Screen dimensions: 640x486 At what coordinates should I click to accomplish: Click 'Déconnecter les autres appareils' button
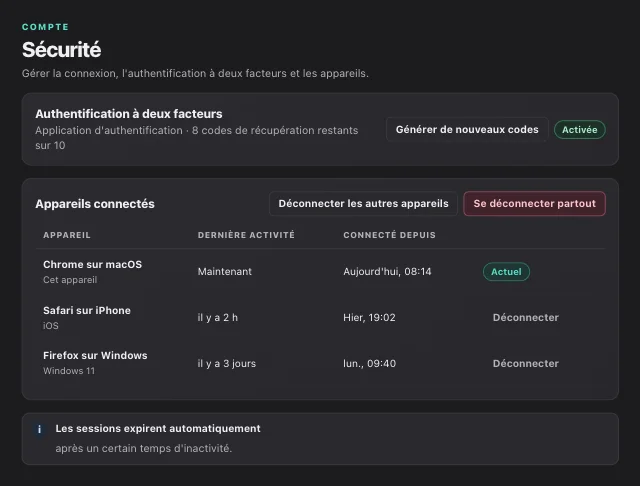point(363,204)
